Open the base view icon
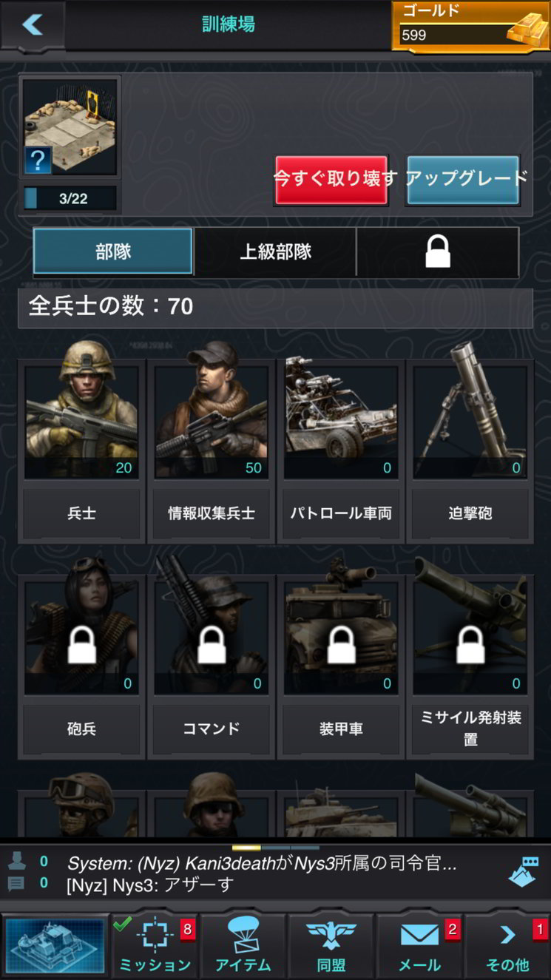551x980 pixels. (57, 945)
